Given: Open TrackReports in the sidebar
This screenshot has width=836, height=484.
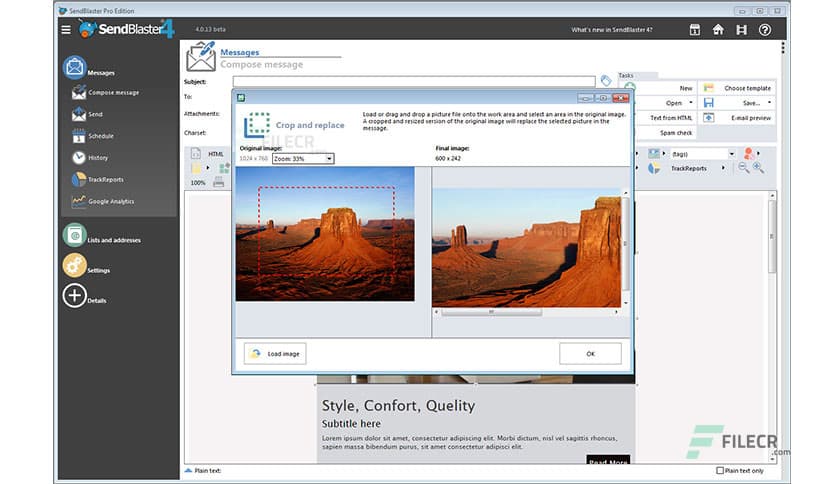Looking at the screenshot, I should pos(98,180).
